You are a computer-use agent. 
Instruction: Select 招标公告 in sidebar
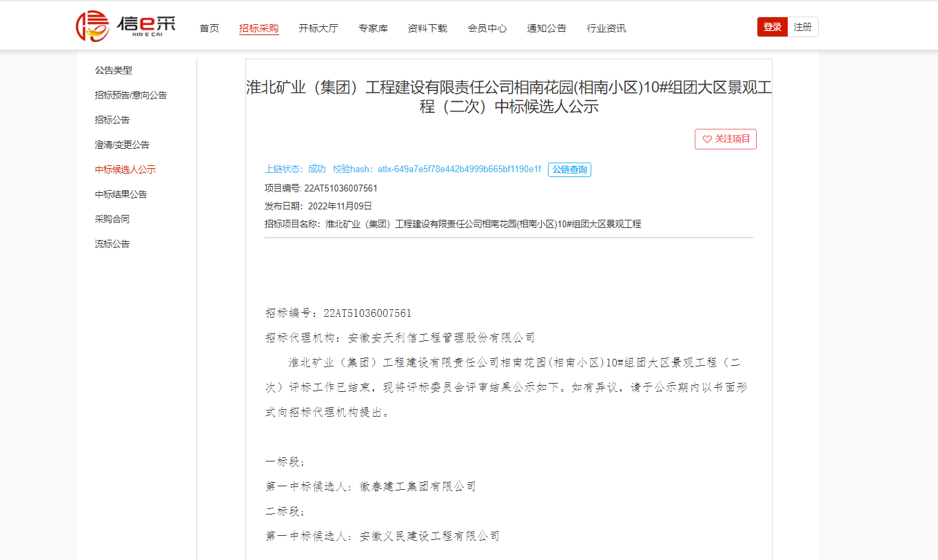tap(112, 120)
